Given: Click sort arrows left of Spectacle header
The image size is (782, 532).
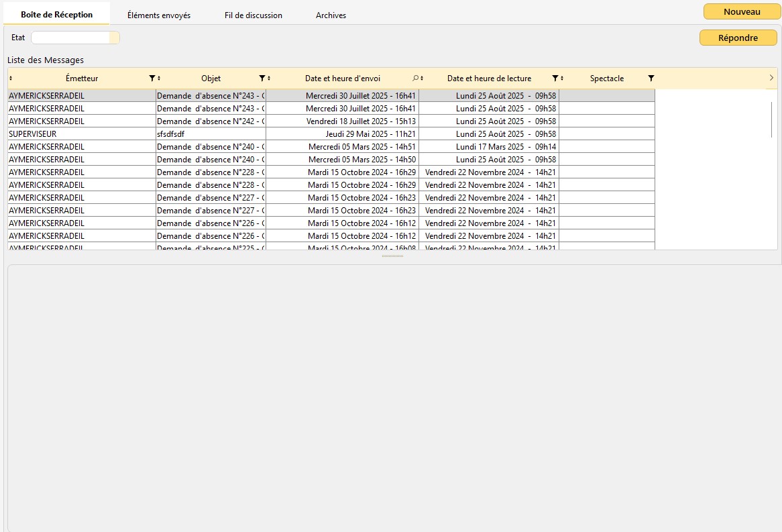Looking at the screenshot, I should (x=562, y=78).
